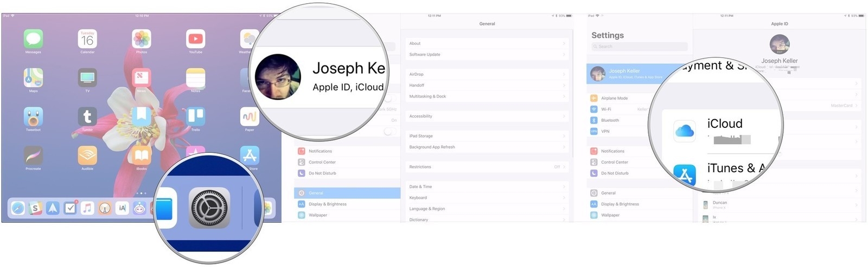Image resolution: width=868 pixels, height=267 pixels.
Task: Select Language & Region
Action: tap(487, 209)
